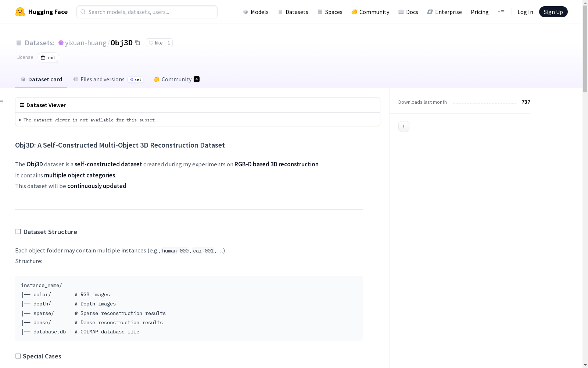Click the Hugging Face brand name
Image resolution: width=588 pixels, height=368 pixels.
tap(48, 12)
